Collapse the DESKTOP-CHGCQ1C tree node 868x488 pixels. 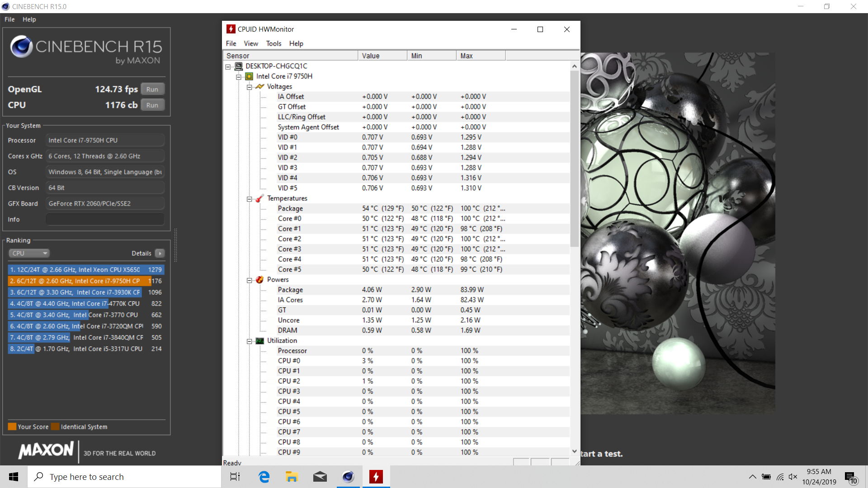228,66
